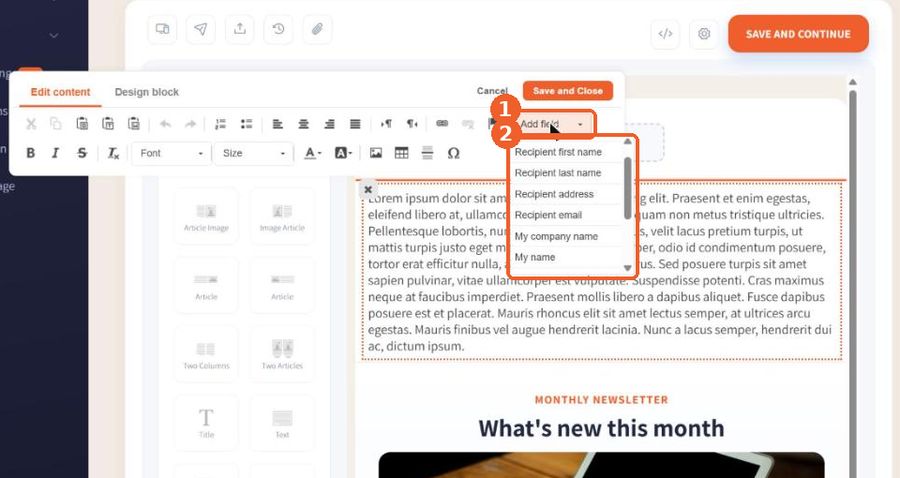The height and width of the screenshot is (478, 900).
Task: Align text right
Action: (x=329, y=124)
